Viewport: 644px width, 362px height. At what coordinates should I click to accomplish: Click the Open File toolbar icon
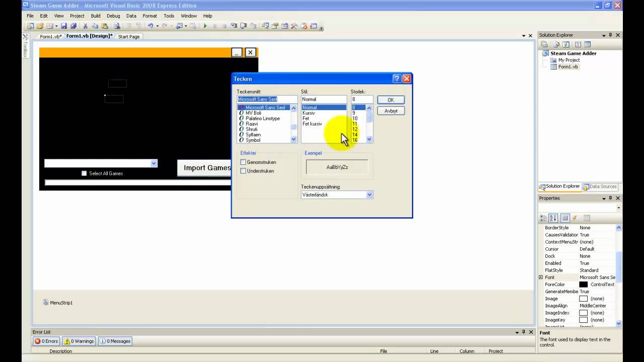pos(40,26)
